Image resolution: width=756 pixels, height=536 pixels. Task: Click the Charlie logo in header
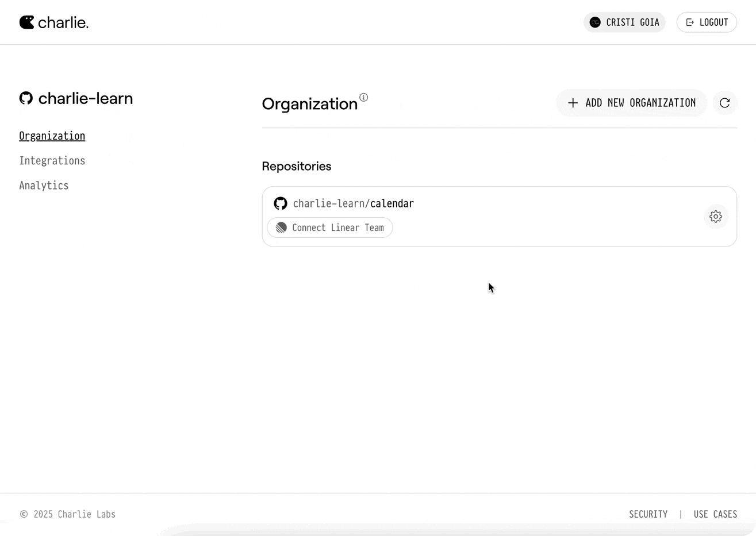[54, 22]
